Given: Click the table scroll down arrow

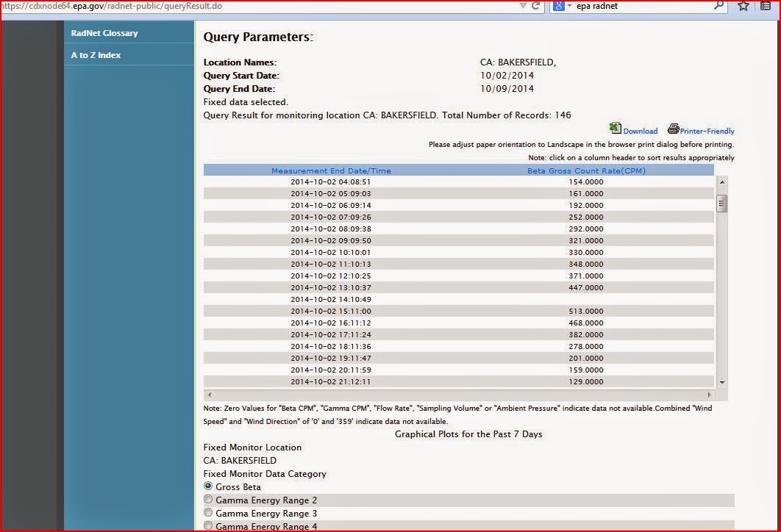Looking at the screenshot, I should [x=721, y=382].
